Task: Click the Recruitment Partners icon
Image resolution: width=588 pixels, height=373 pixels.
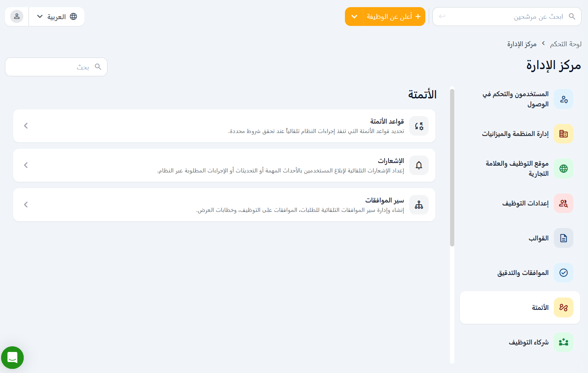Action: pos(563,342)
